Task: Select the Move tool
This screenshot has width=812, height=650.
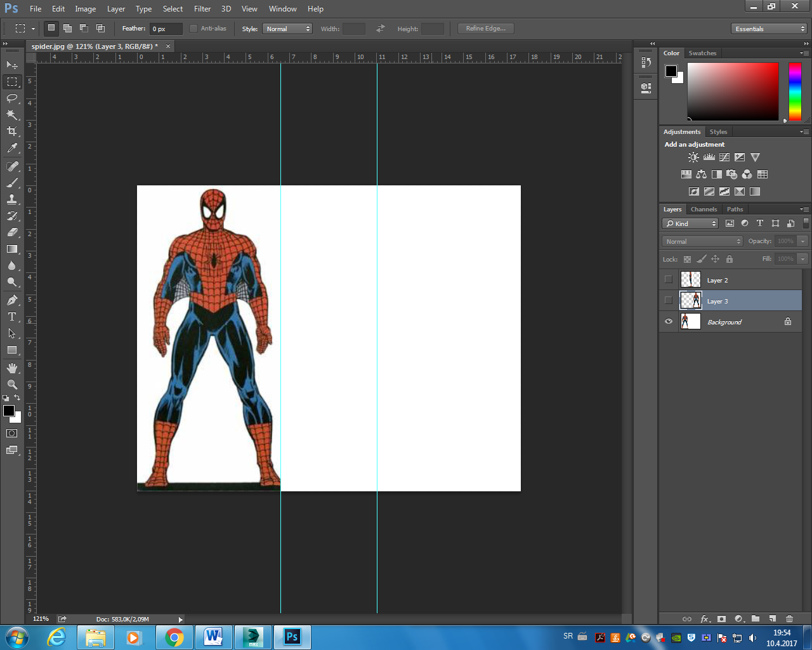Action: tap(12, 65)
